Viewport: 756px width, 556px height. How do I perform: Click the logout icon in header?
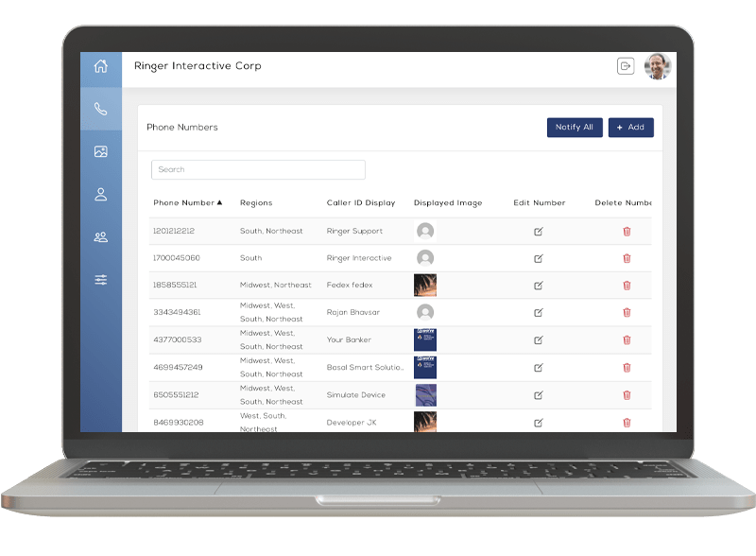pyautogui.click(x=625, y=66)
